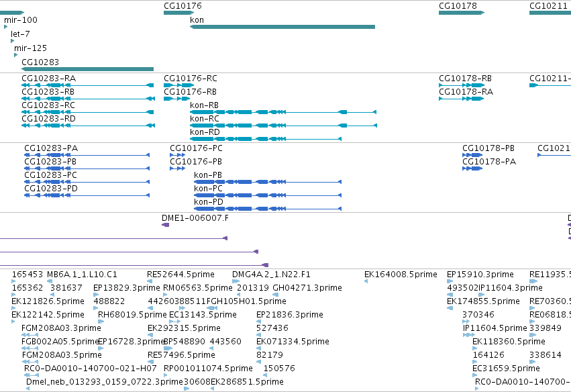Image resolution: width=571 pixels, height=392 pixels.
Task: Click the CG10176-RC transcript label
Action: (191, 79)
